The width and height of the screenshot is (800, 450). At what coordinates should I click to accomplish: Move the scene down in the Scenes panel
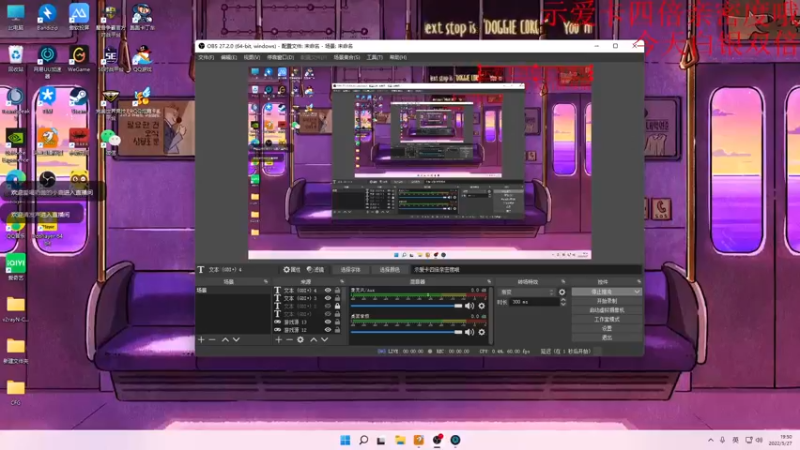click(236, 339)
